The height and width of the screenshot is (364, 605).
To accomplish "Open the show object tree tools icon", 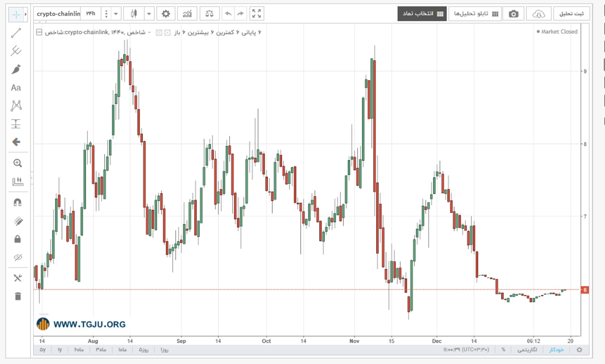I will 17,278.
